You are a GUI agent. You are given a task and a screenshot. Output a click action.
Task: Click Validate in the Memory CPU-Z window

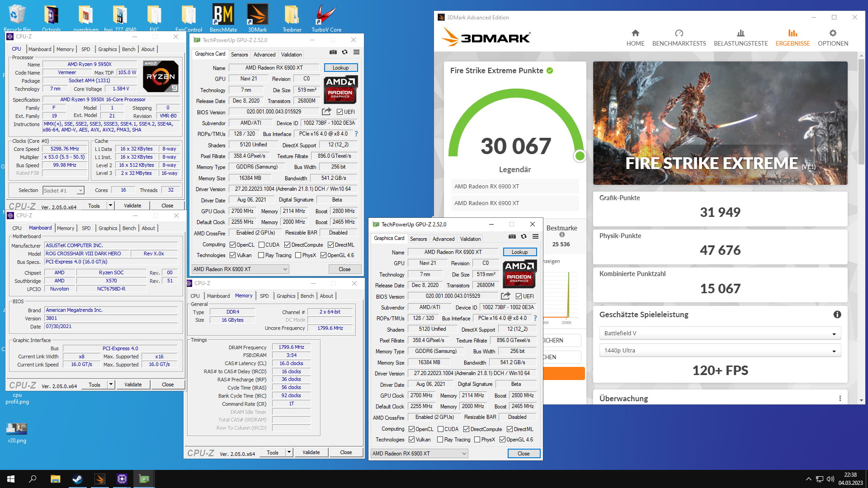[311, 452]
